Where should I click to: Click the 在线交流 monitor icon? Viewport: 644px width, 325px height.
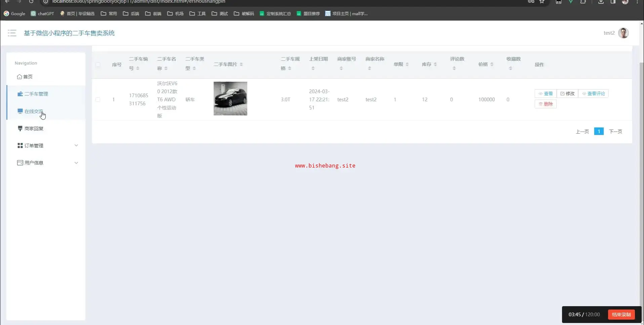[x=20, y=111]
